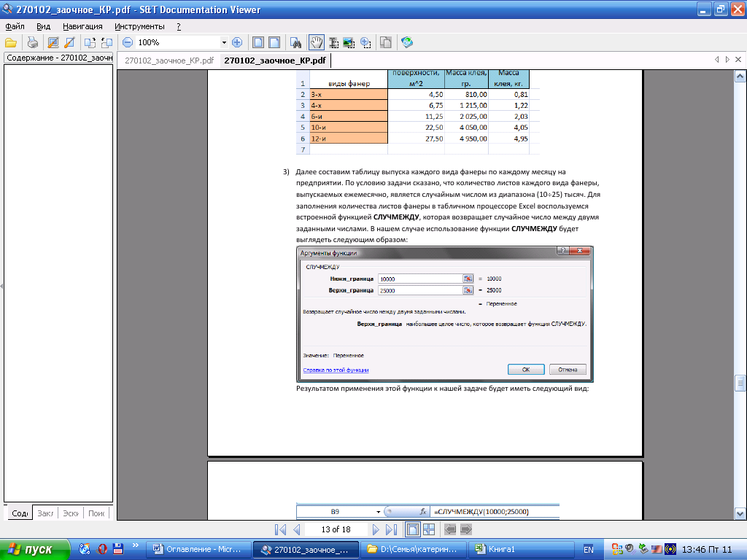Click the fit width toolbar icon
This screenshot has width=747, height=560.
pyautogui.click(x=274, y=43)
